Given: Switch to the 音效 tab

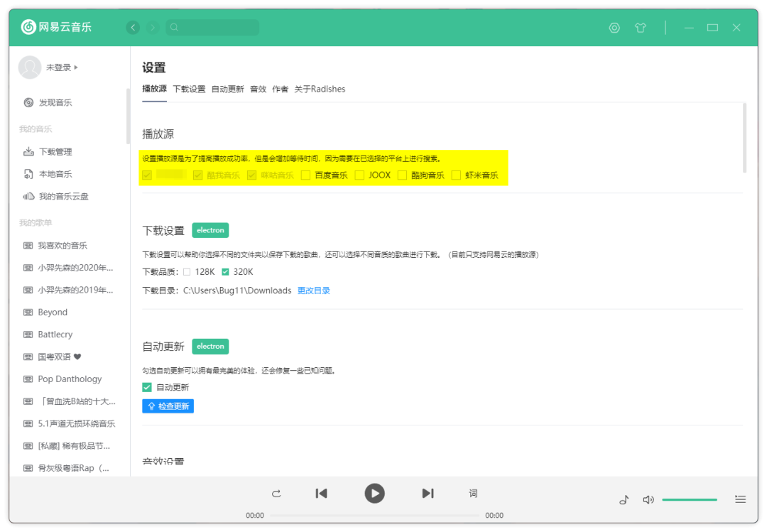Looking at the screenshot, I should pos(258,89).
